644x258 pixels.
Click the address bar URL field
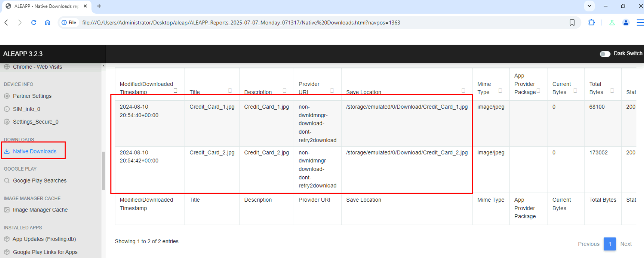(308, 23)
